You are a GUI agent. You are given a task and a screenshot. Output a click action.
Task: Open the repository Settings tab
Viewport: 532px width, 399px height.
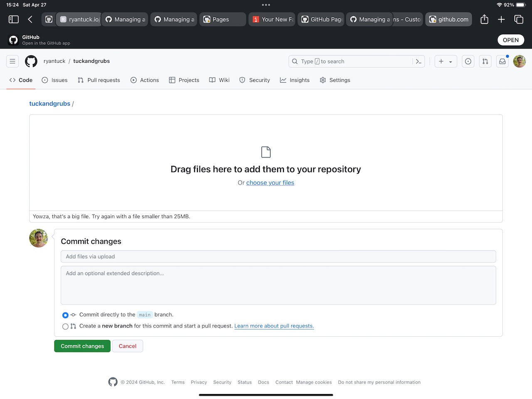tap(335, 80)
